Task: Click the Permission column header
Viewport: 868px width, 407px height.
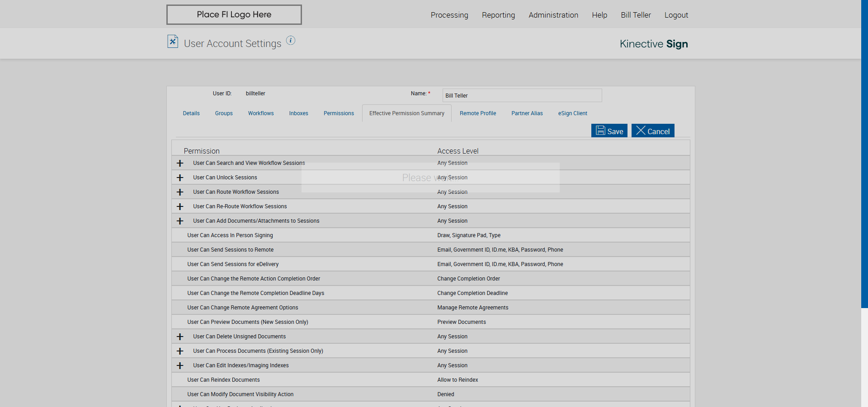Action: pyautogui.click(x=202, y=151)
